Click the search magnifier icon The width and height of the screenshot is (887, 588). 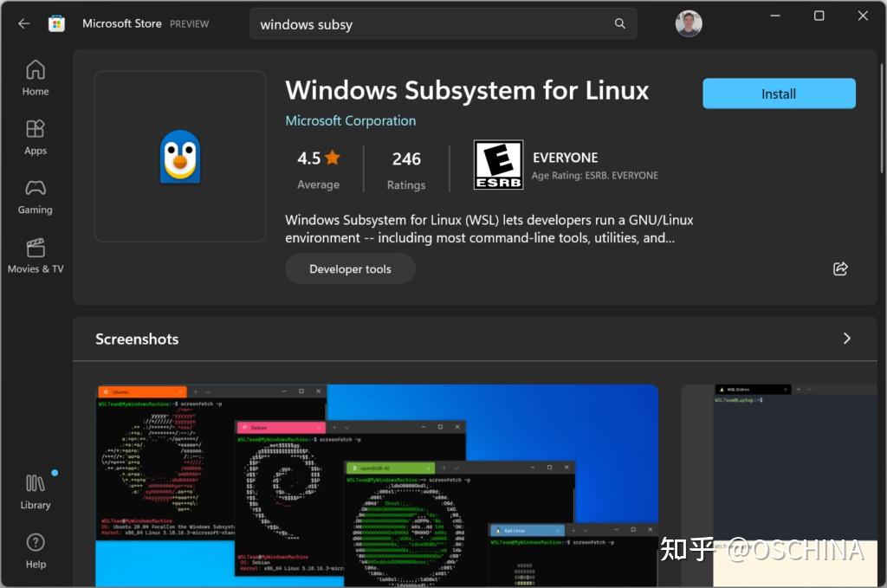[619, 23]
